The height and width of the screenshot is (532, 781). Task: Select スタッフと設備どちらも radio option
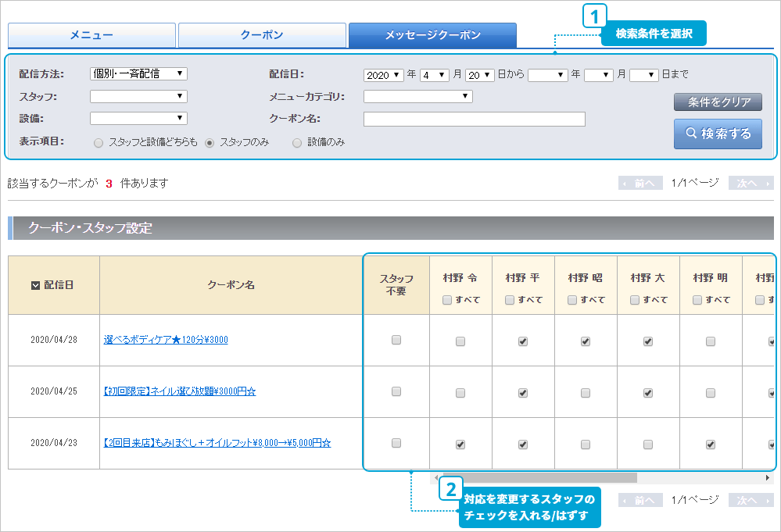(99, 143)
